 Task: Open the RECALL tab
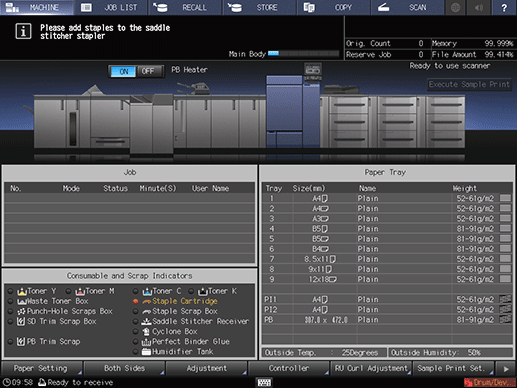click(x=185, y=7)
